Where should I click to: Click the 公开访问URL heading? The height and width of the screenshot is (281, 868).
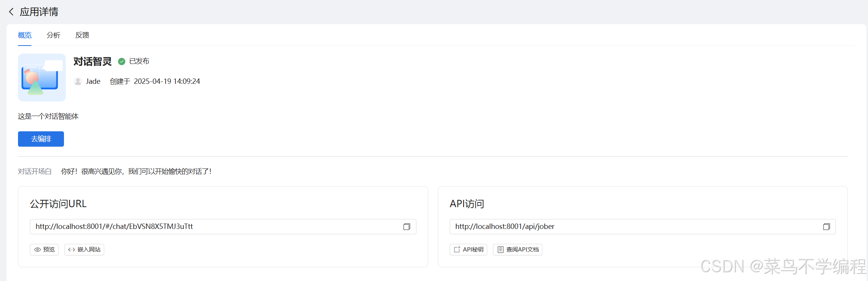point(58,204)
